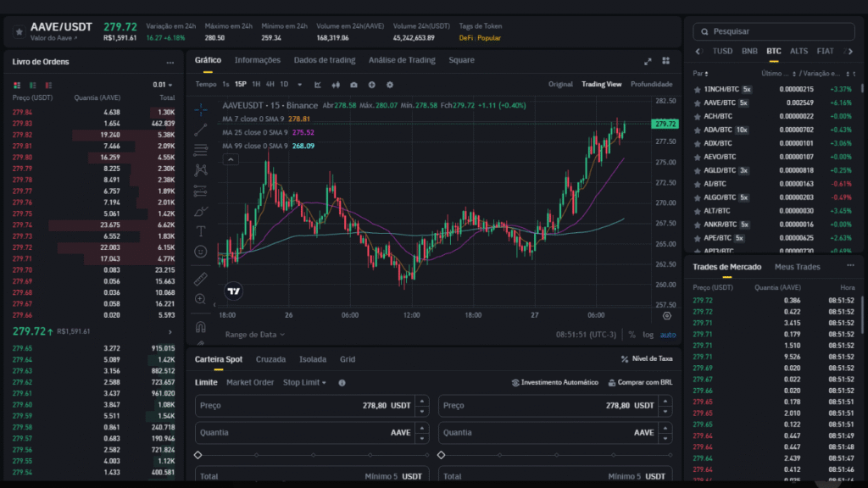Select the text annotation tool
This screenshot has height=488, width=868.
pos(200,231)
